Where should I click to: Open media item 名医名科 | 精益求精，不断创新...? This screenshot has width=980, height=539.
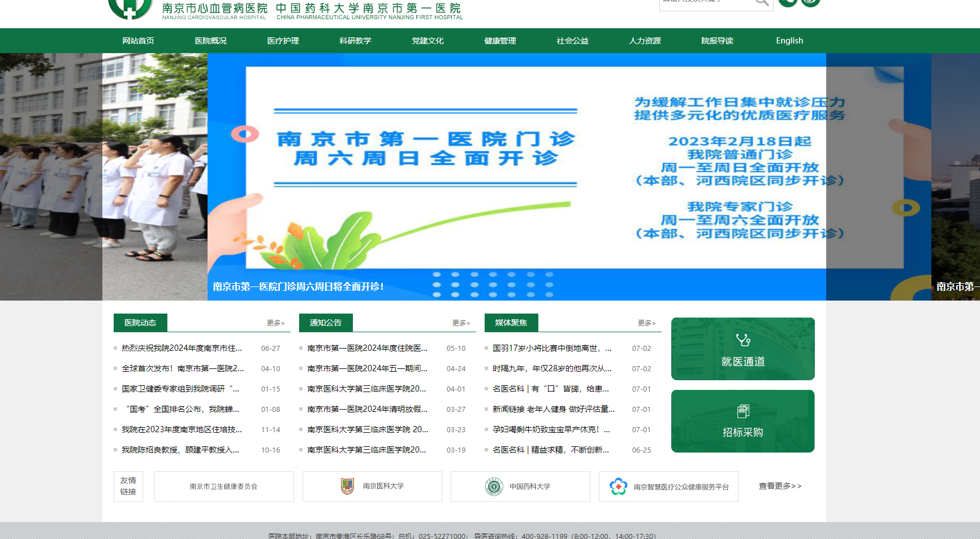point(551,450)
